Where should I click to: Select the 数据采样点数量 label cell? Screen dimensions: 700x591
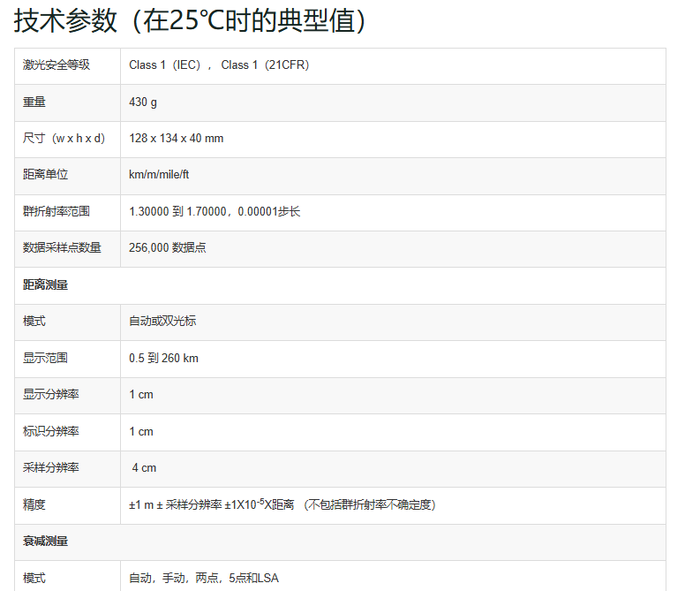pyautogui.click(x=67, y=249)
